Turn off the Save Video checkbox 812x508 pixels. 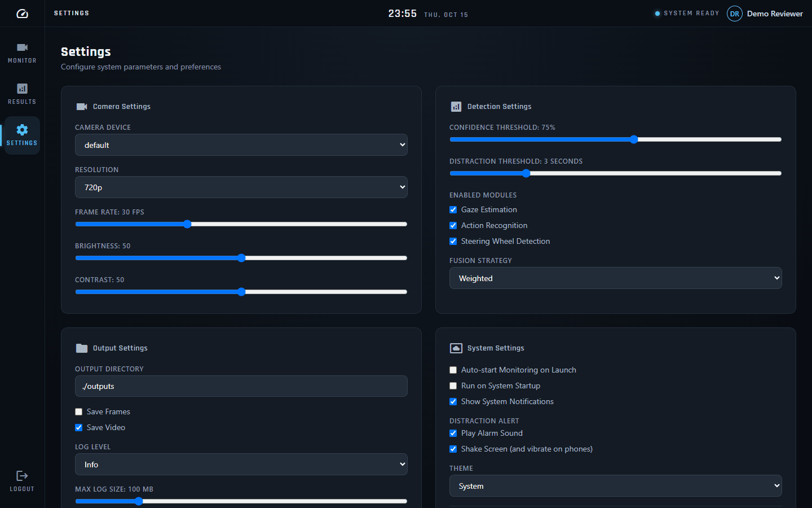coord(79,428)
